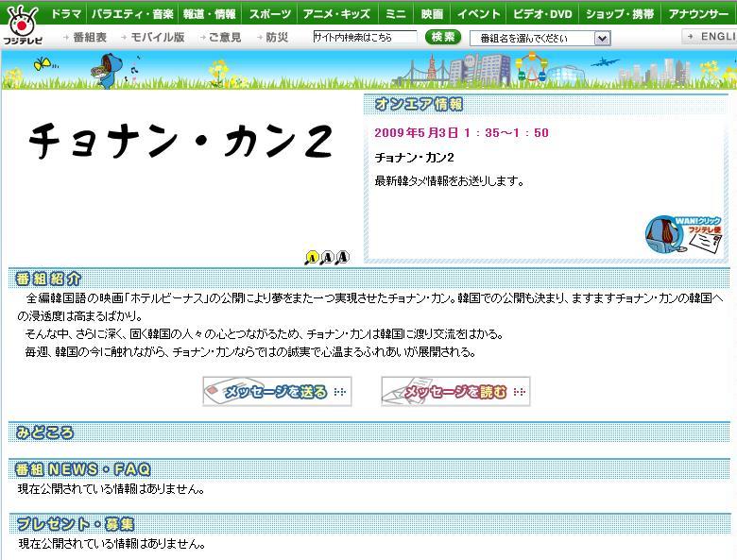737x560 pixels.
Task: Open the 映画 menu
Action: pos(433,13)
